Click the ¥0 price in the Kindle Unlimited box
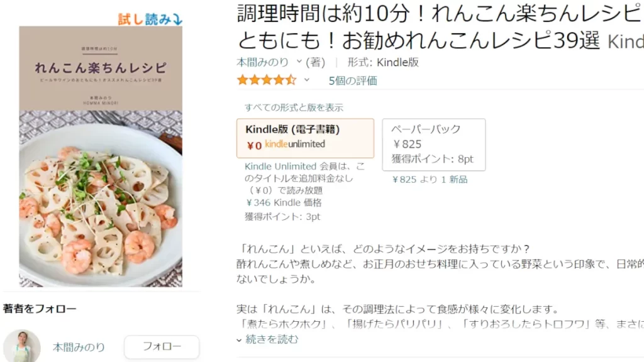Screen dimensions: 644x362 tap(253, 143)
